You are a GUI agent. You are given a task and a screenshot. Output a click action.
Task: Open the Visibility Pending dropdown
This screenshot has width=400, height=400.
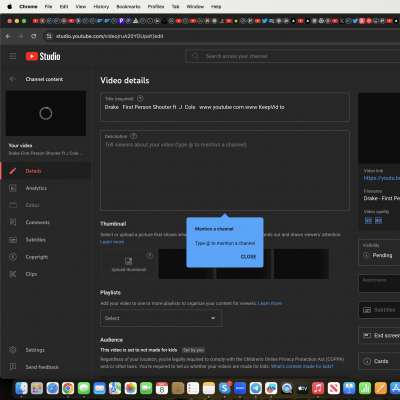[379, 255]
